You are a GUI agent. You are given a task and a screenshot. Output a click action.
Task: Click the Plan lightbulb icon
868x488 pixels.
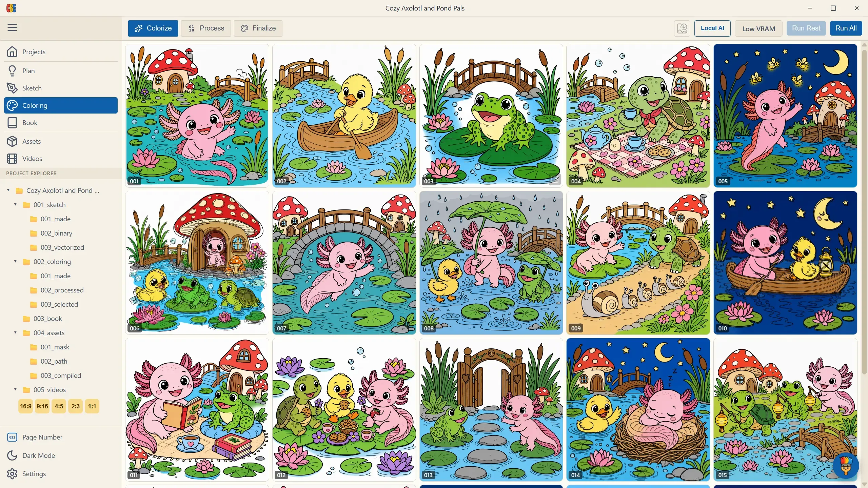point(12,70)
